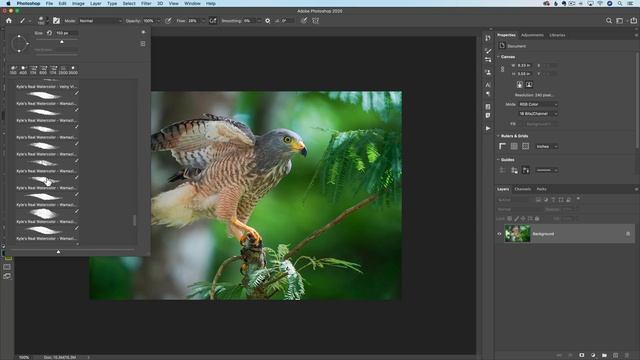
Task: Click the canvas width input field
Action: pyautogui.click(x=524, y=65)
